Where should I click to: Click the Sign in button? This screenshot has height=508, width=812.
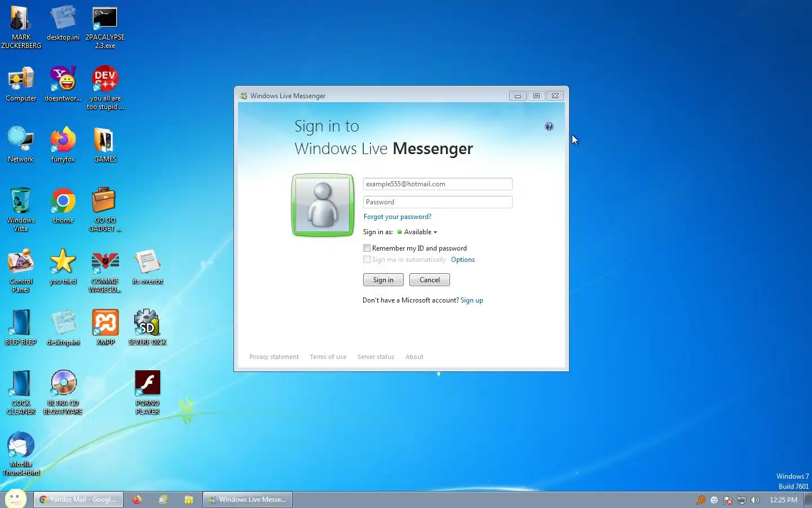383,280
